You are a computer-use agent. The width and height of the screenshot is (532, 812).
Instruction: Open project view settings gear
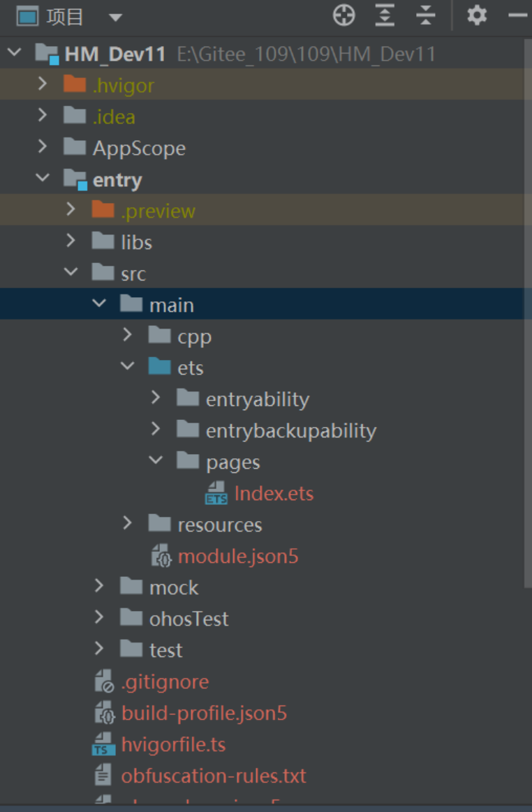477,15
